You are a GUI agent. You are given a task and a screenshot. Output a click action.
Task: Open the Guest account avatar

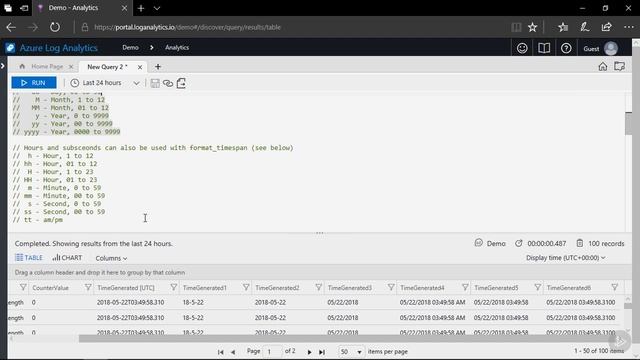[611, 48]
